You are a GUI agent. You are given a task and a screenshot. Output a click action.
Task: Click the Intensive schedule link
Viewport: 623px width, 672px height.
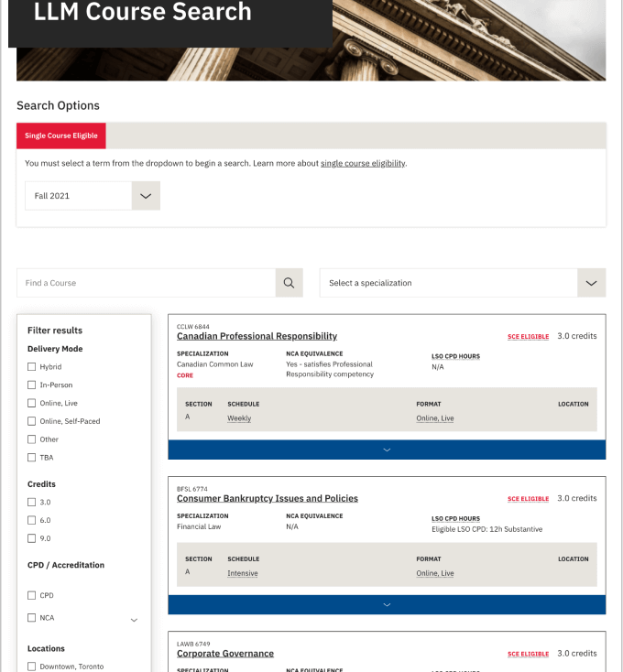pyautogui.click(x=242, y=573)
